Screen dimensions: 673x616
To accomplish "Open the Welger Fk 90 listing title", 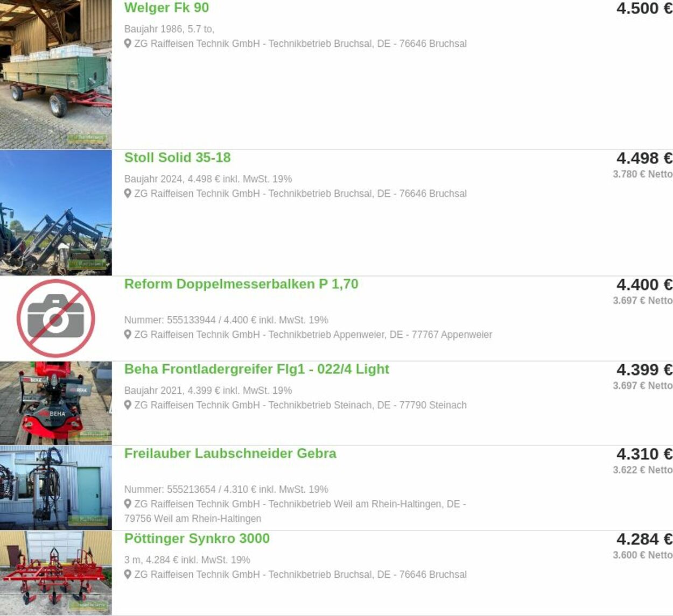I will pos(166,8).
